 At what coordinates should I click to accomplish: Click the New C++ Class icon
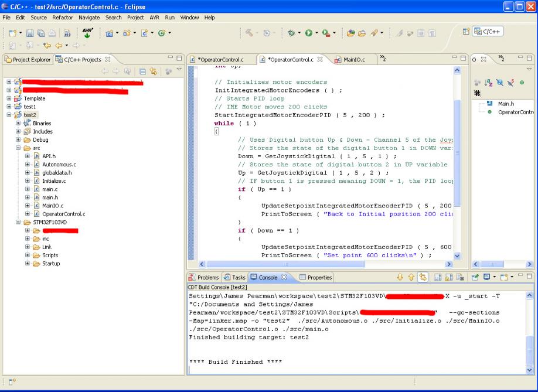tap(162, 33)
